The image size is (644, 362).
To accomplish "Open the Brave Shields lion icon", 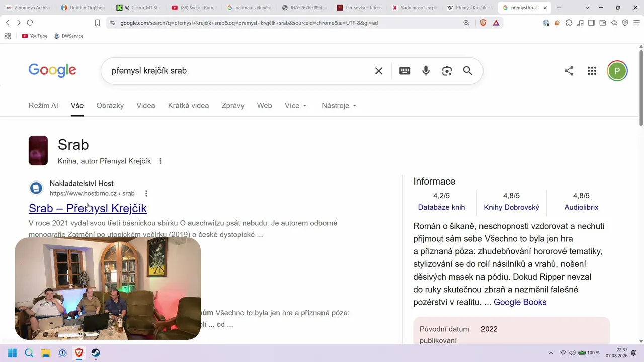I will click(484, 23).
